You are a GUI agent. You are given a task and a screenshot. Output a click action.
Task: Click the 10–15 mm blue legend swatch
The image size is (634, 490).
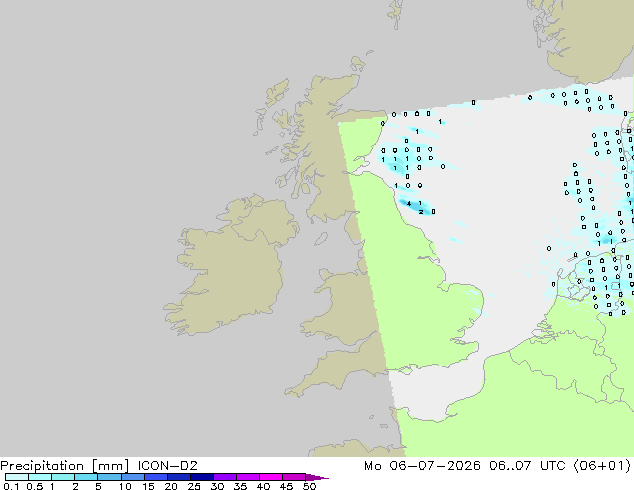click(132, 477)
